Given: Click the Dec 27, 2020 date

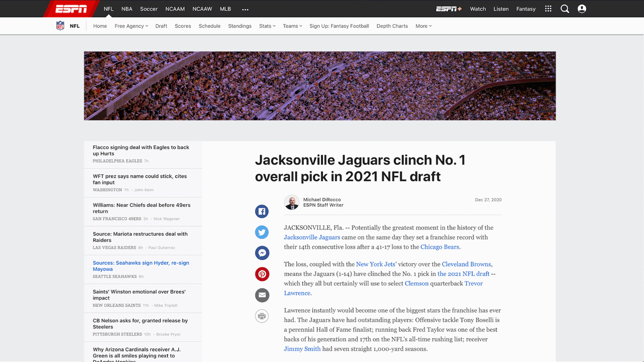Looking at the screenshot, I should point(488,200).
